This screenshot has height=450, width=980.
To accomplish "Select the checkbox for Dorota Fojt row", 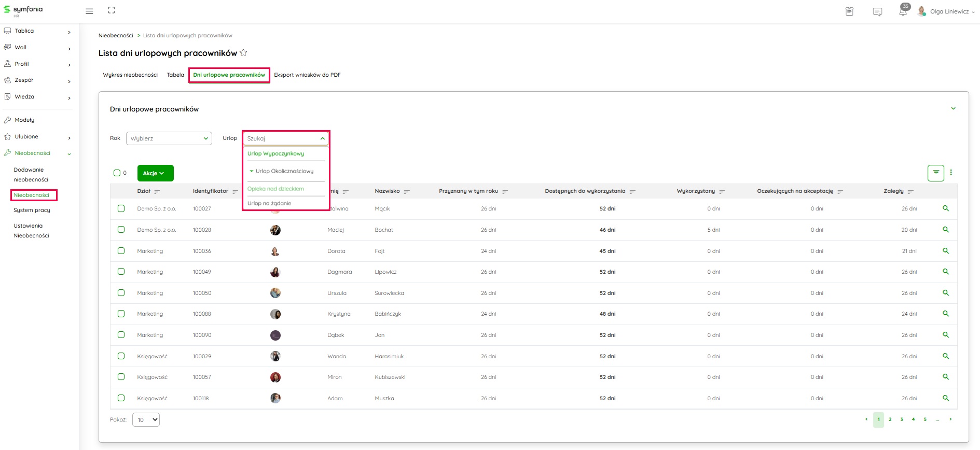I will pos(121,251).
